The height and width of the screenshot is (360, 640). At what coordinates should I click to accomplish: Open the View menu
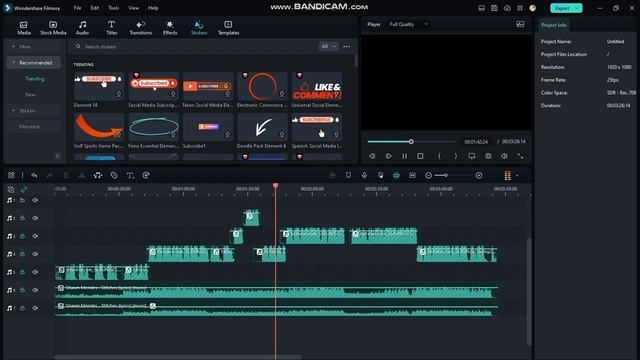click(x=133, y=8)
